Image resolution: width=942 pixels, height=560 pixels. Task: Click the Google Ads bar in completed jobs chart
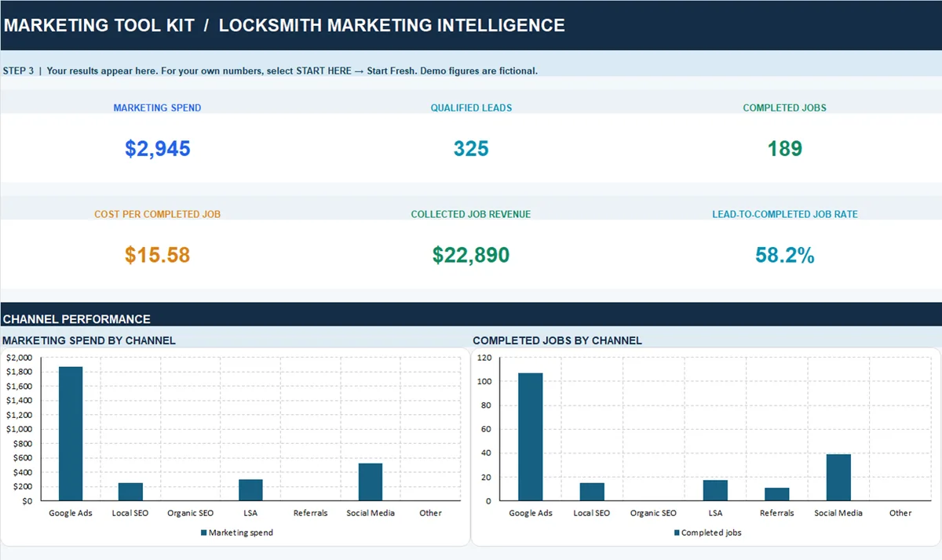coord(531,437)
